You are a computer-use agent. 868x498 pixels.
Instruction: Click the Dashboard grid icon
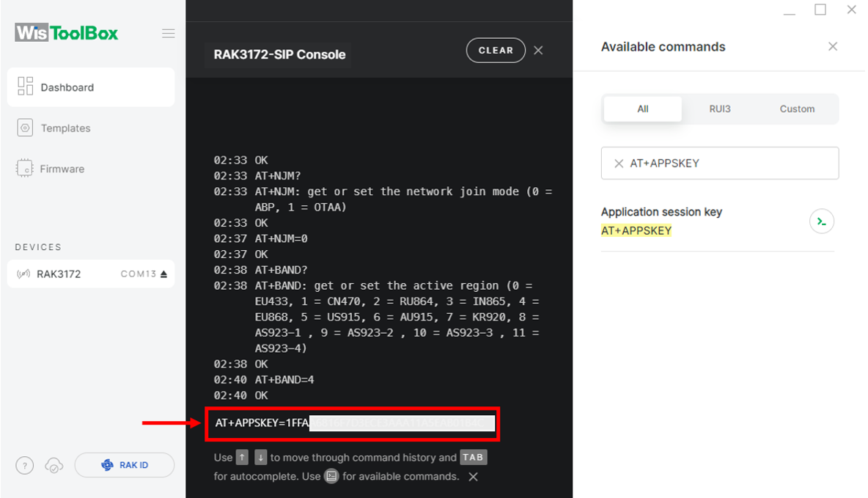[x=26, y=87]
